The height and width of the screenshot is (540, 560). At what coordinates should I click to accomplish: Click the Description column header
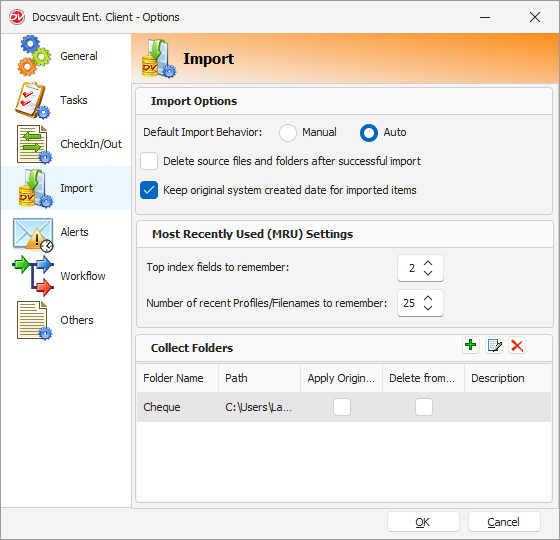[x=508, y=378]
